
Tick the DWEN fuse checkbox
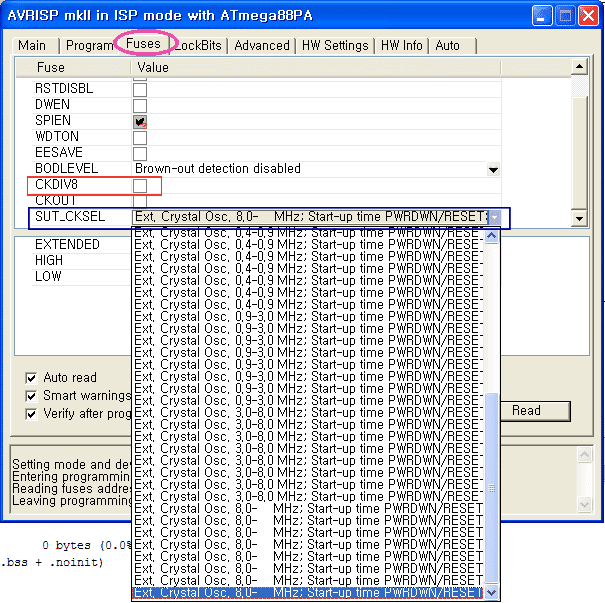pyautogui.click(x=140, y=106)
